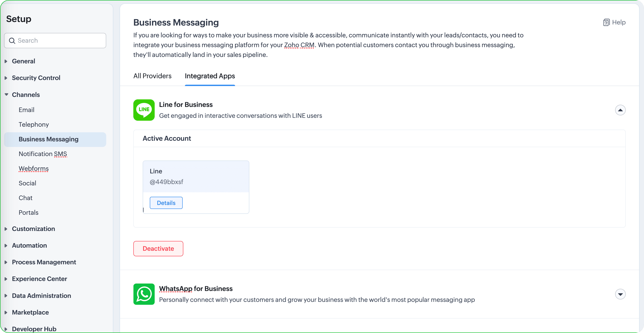Expand the Automation section
Viewport: 644px width, 333px height.
(x=6, y=245)
